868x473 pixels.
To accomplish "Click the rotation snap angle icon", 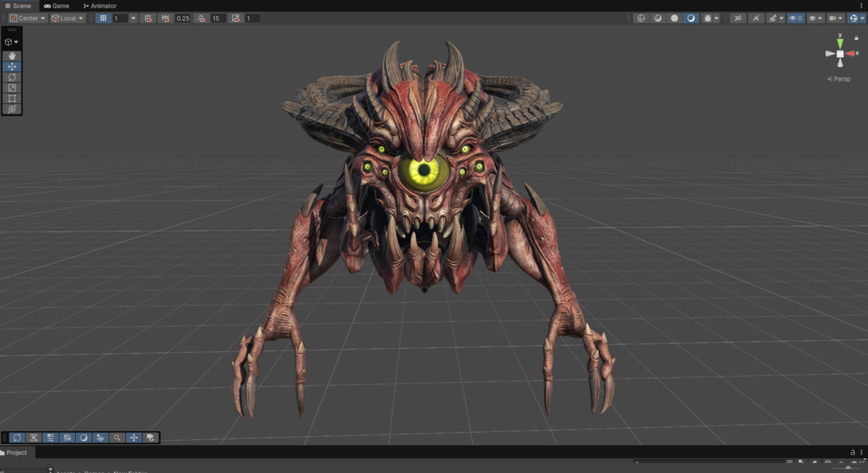I will 202,18.
